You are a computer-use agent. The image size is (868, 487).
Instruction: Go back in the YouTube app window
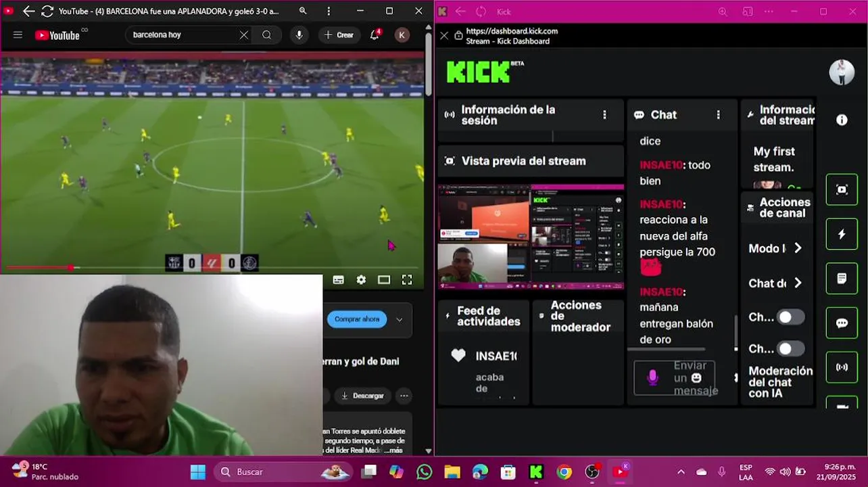click(28, 11)
